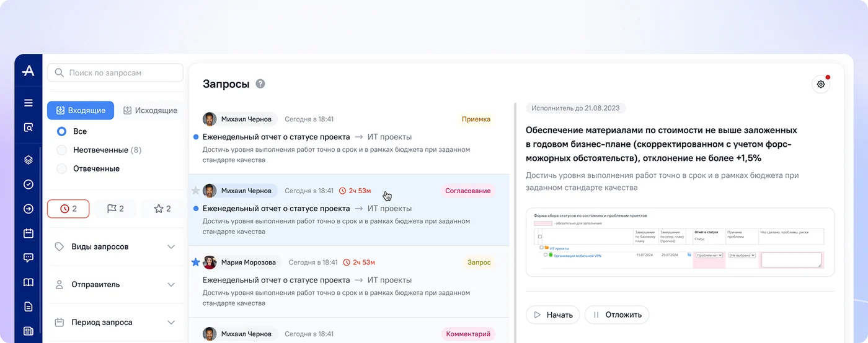
Task: Toggle the starred filter showing 2
Action: click(x=161, y=209)
